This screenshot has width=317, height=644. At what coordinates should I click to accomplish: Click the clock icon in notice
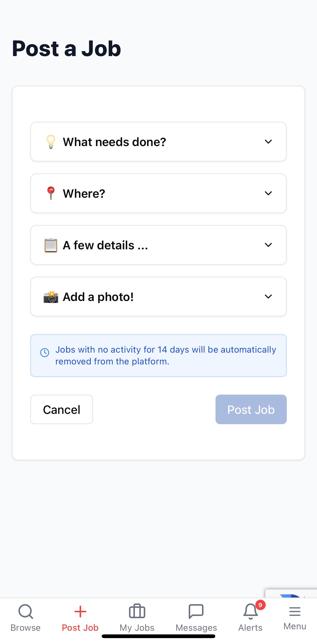click(x=45, y=353)
